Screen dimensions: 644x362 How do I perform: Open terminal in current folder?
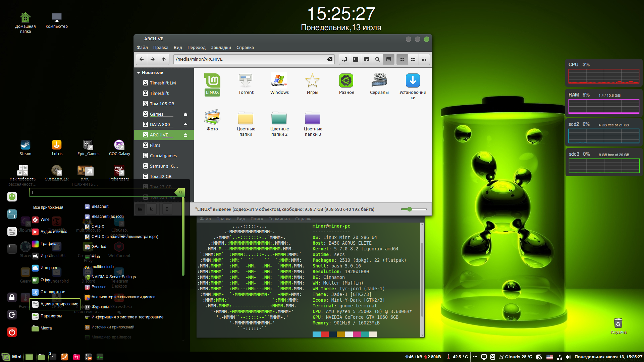356,59
